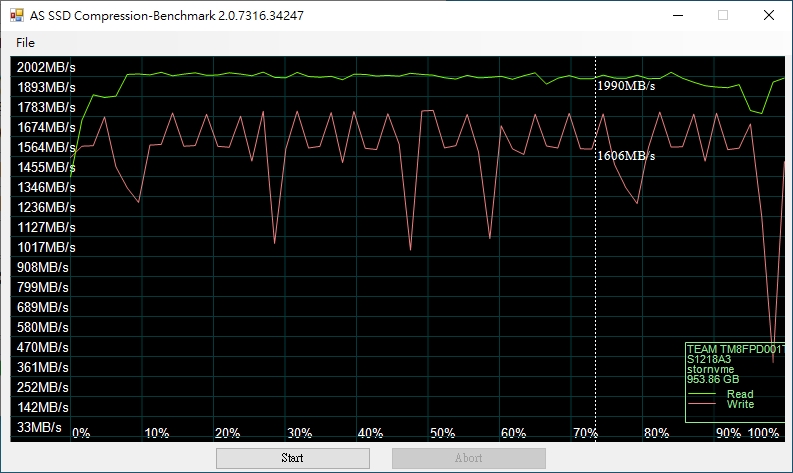
Task: Click the green Read legend line
Action: point(702,394)
